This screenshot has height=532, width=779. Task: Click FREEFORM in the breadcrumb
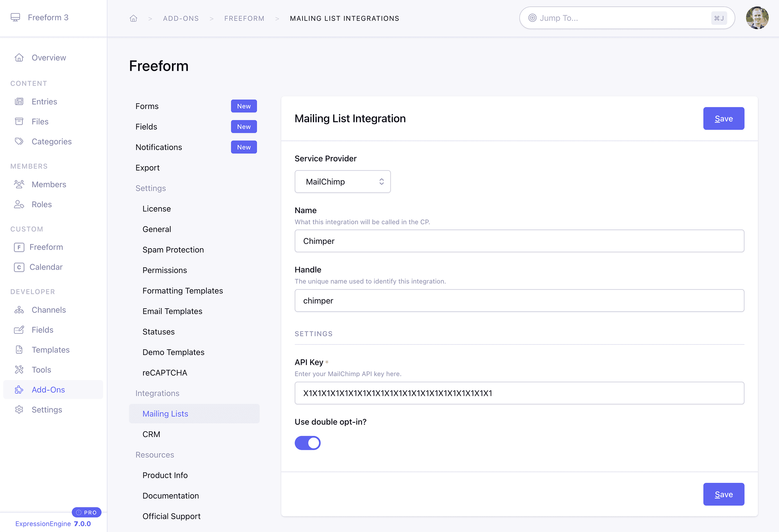click(x=244, y=18)
